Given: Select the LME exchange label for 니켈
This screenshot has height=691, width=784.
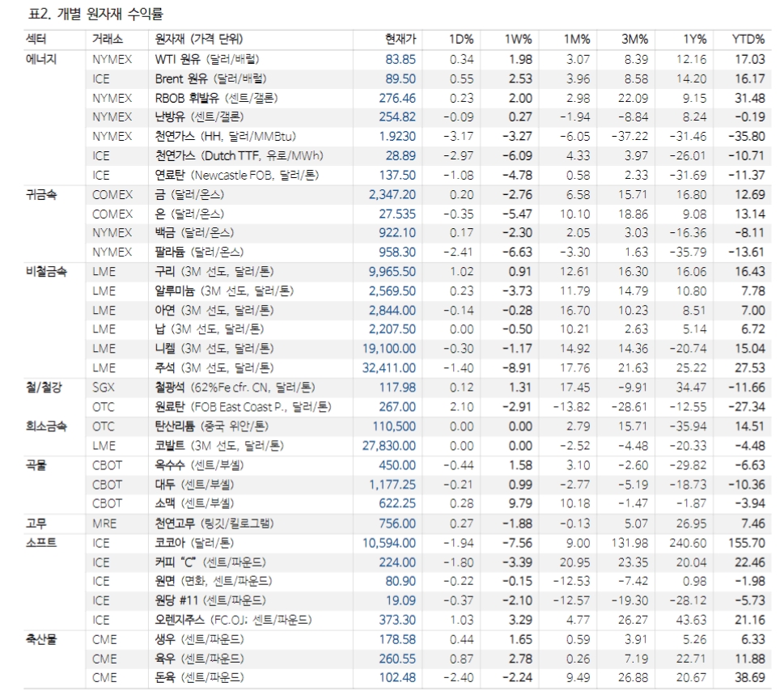Looking at the screenshot, I should point(100,349).
